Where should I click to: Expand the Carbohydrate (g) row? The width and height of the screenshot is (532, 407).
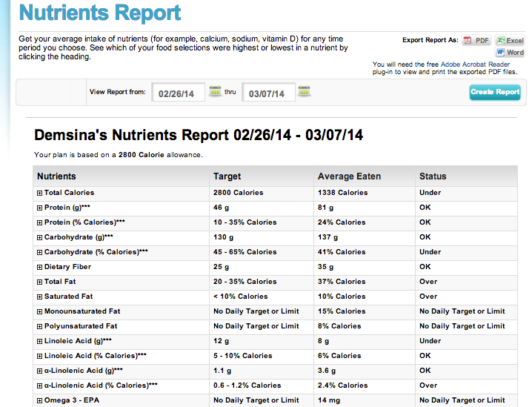(x=40, y=238)
